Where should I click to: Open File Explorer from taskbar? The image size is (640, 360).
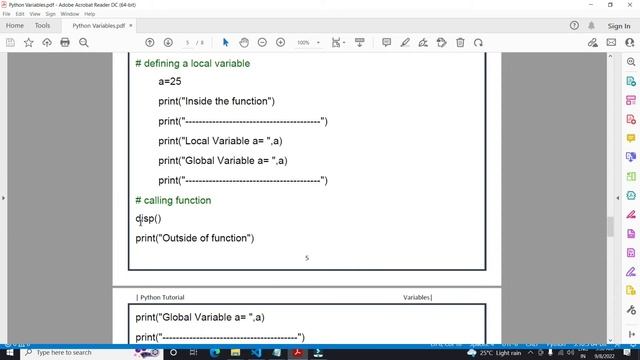(236, 353)
